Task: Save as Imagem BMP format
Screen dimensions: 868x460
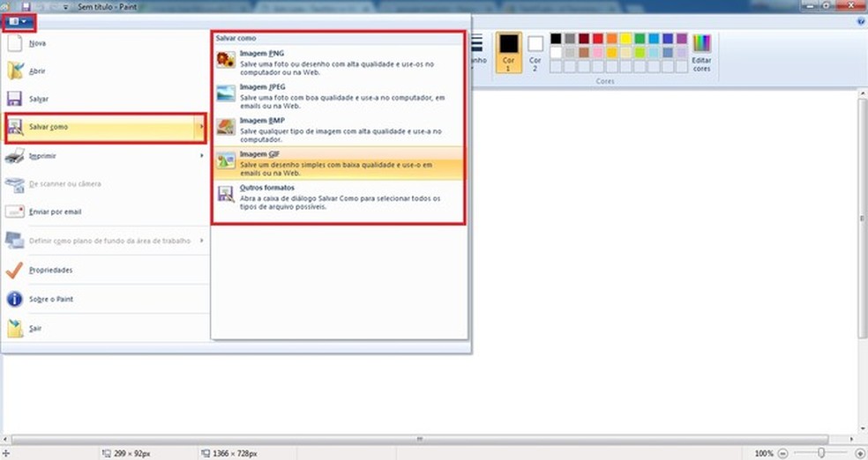Action: pyautogui.click(x=338, y=130)
